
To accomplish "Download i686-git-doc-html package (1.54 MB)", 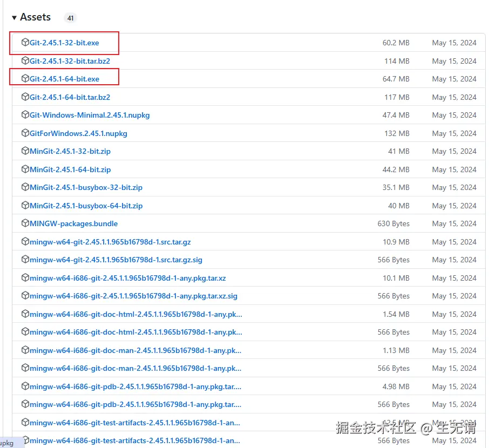I will click(x=136, y=314).
